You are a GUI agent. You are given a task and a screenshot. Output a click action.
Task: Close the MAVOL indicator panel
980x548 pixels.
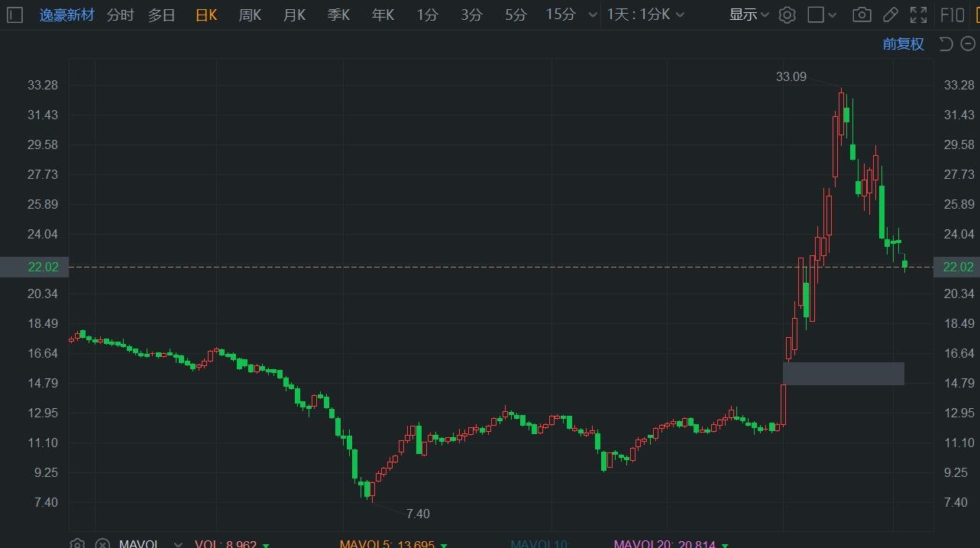[102, 544]
